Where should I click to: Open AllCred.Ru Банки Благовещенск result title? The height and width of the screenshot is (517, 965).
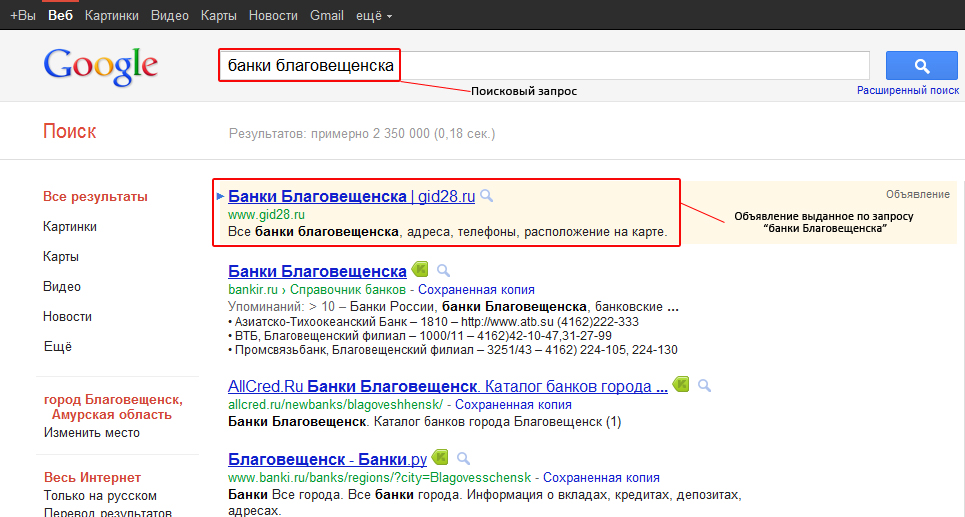click(x=447, y=387)
